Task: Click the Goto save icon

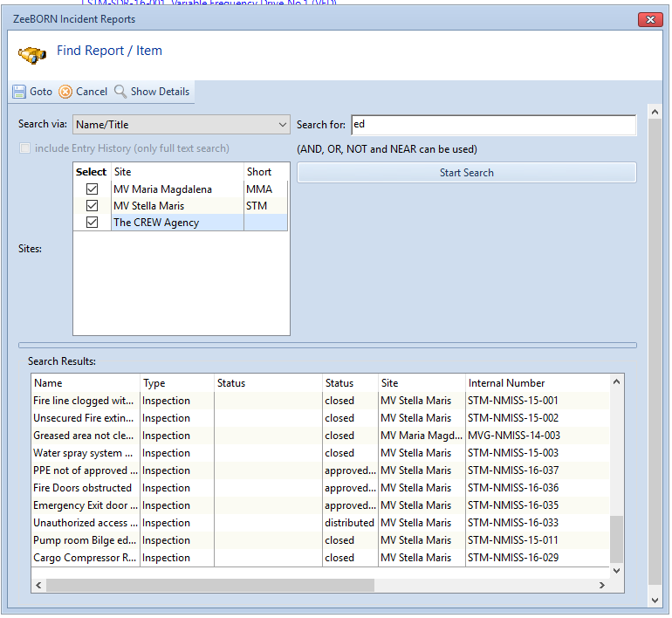Action: pos(19,92)
